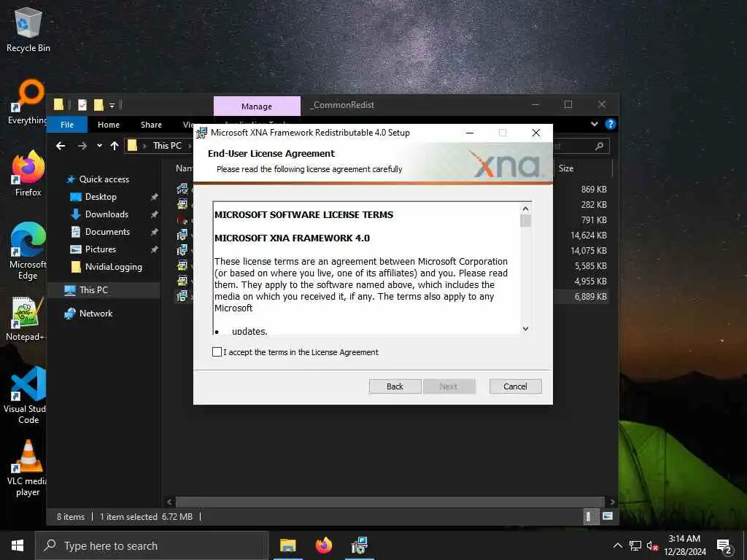
Task: Click the license text scroll down arrow
Action: point(525,329)
